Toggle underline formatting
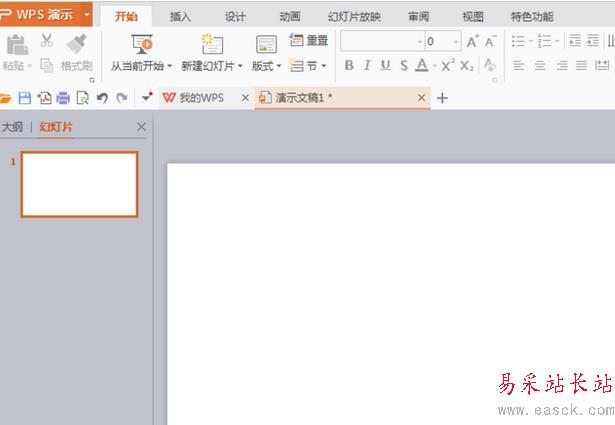Screen dimensions: 615x425 point(385,65)
